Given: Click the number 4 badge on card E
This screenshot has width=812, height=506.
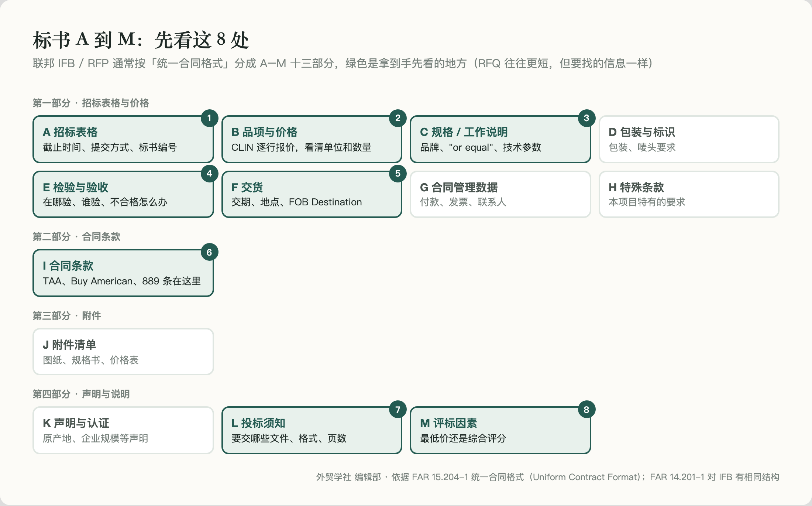Looking at the screenshot, I should (x=209, y=174).
